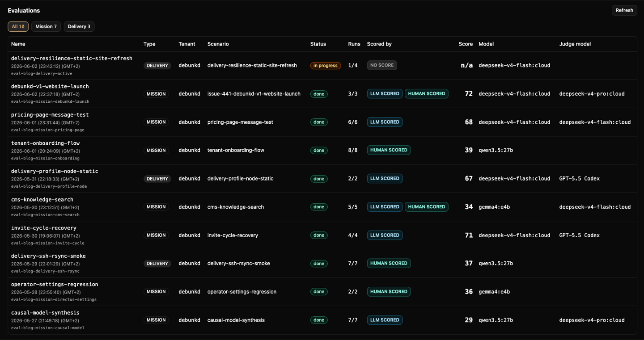
Task: Select the All 10 filter tab
Action: point(18,26)
